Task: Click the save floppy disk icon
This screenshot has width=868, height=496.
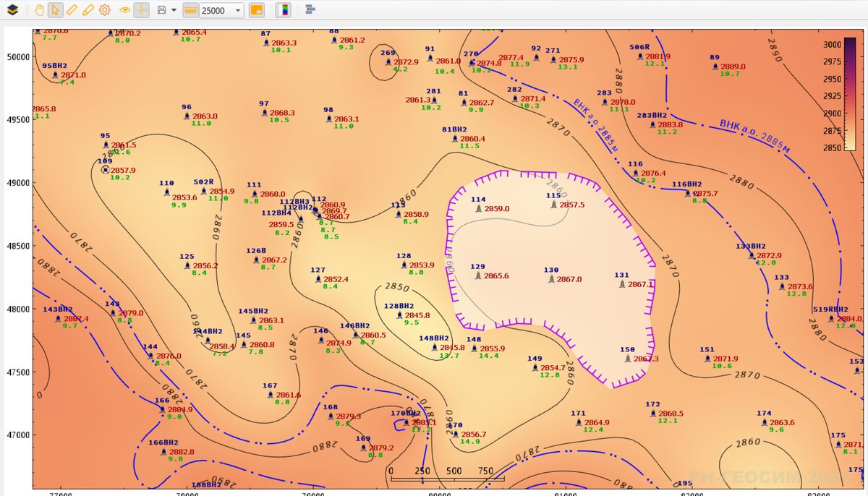Action: pyautogui.click(x=162, y=10)
